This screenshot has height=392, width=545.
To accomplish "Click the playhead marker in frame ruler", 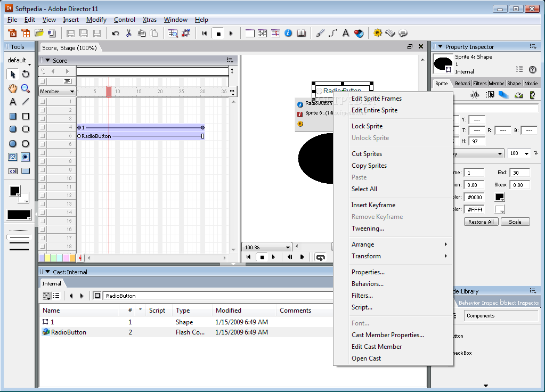I will click(x=109, y=92).
